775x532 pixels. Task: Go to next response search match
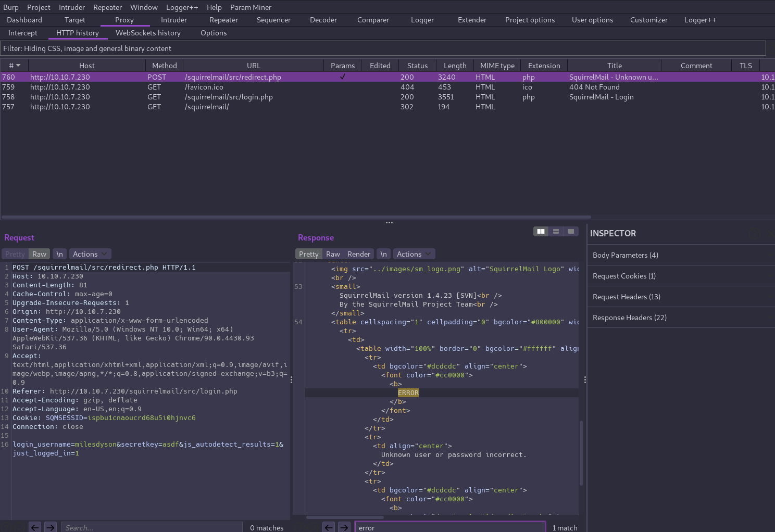pyautogui.click(x=344, y=527)
